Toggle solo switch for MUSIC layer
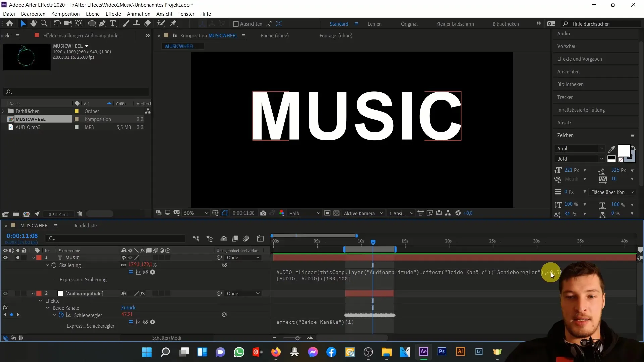This screenshot has height=362, width=644. coord(18,258)
